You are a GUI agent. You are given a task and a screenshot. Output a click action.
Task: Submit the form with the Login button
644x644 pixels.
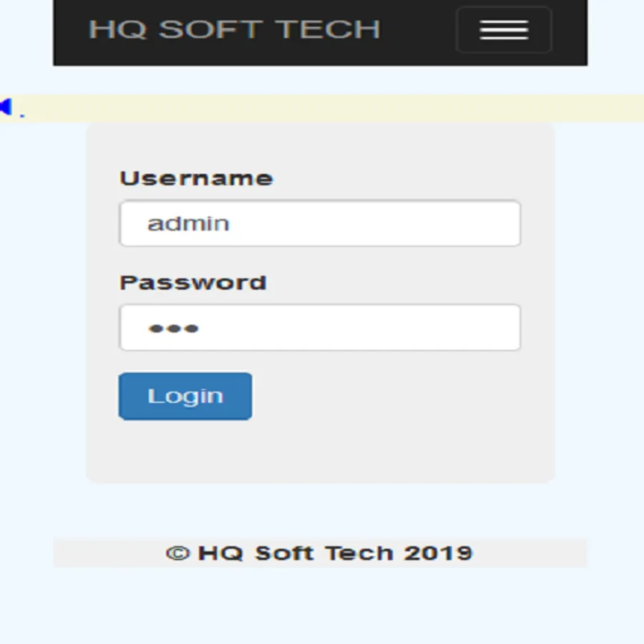[x=185, y=396]
